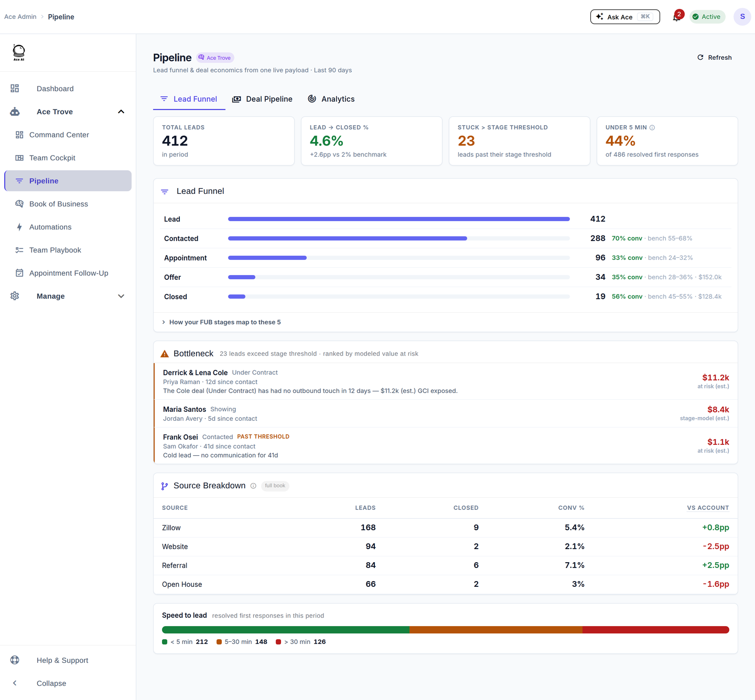755x700 pixels.
Task: Click the Collapse sidebar arrow icon
Action: 15,683
